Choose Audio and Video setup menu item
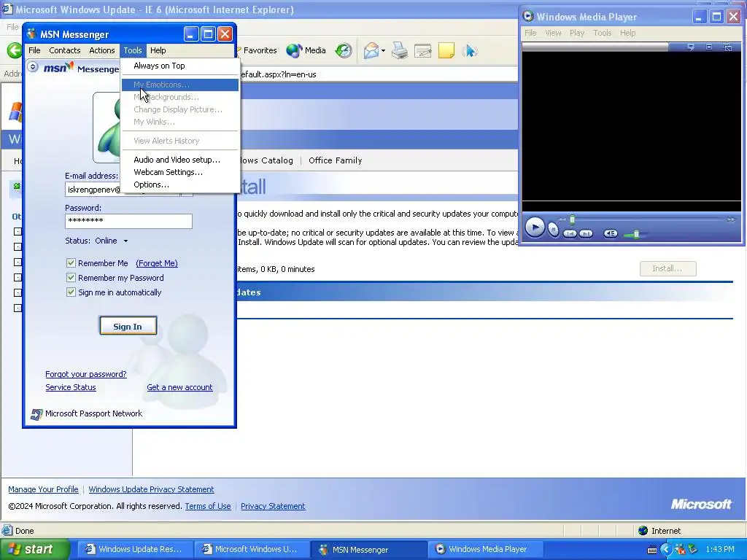The width and height of the screenshot is (747, 560). tap(180, 160)
